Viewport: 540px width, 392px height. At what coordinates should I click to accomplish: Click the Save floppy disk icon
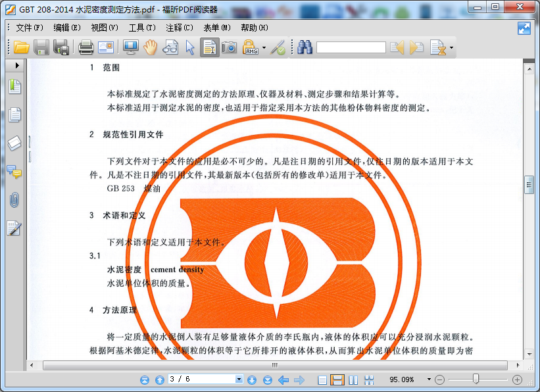(41, 47)
